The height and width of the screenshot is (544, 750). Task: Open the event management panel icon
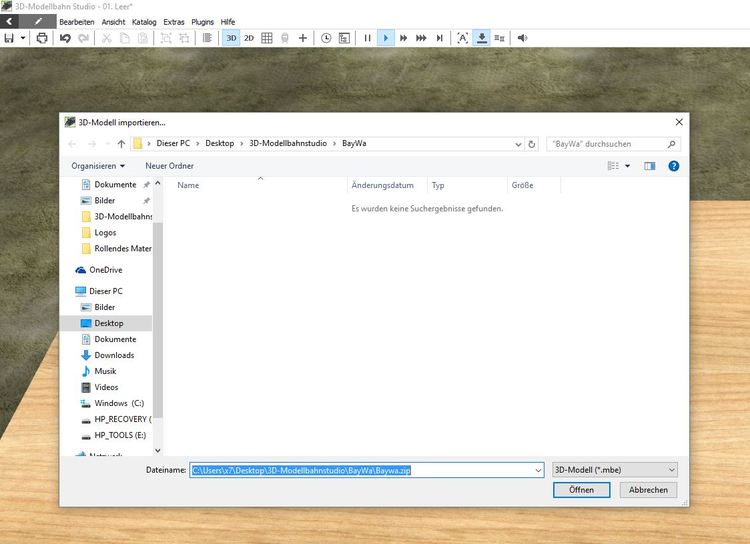(344, 38)
